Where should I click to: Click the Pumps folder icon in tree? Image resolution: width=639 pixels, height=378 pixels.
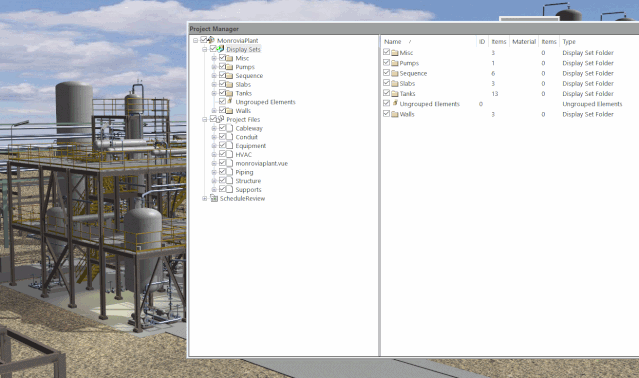229,67
